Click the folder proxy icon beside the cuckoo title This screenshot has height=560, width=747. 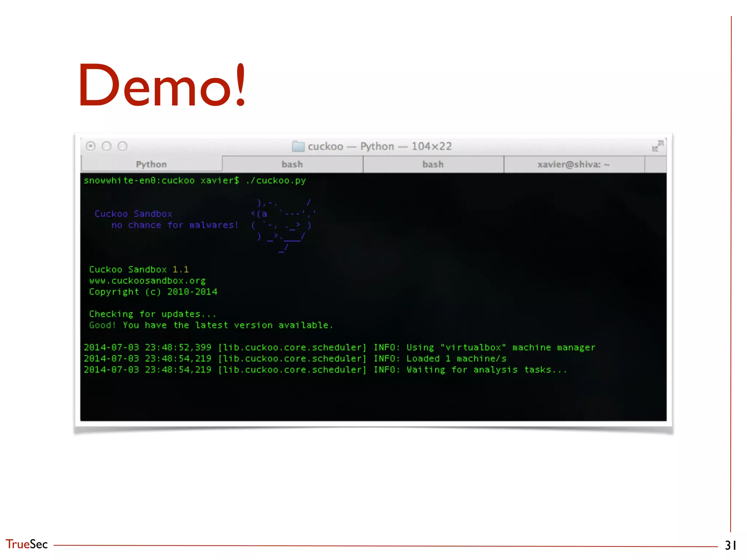pos(298,146)
